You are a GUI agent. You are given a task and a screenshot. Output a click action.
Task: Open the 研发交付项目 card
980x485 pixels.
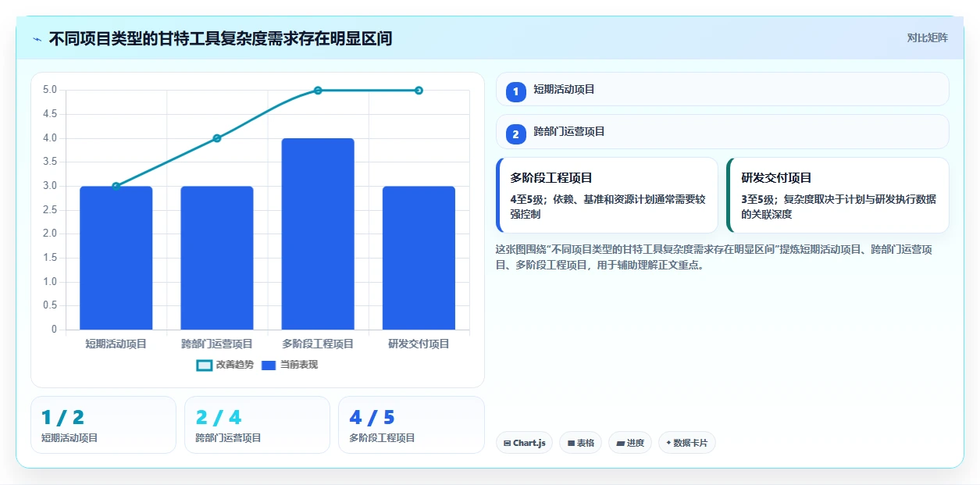[838, 195]
